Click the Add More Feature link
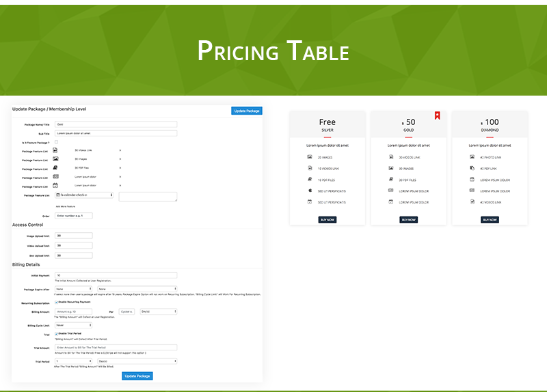Screen dimensions: 547x392 (x=66, y=206)
